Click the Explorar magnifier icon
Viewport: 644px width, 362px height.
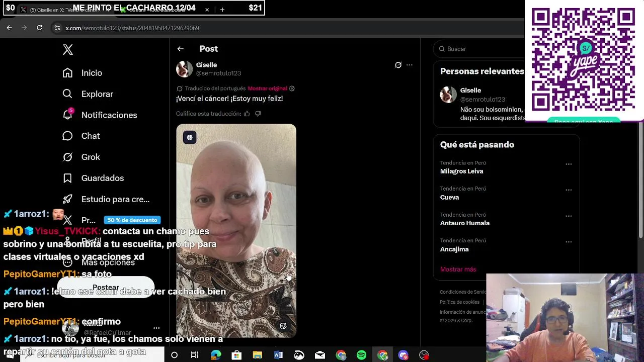pos(67,94)
